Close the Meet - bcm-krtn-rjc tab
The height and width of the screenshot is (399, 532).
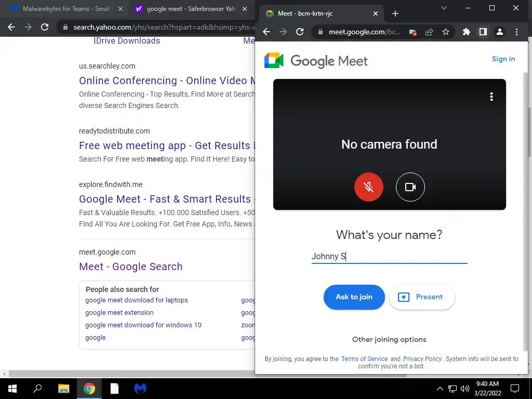click(376, 14)
